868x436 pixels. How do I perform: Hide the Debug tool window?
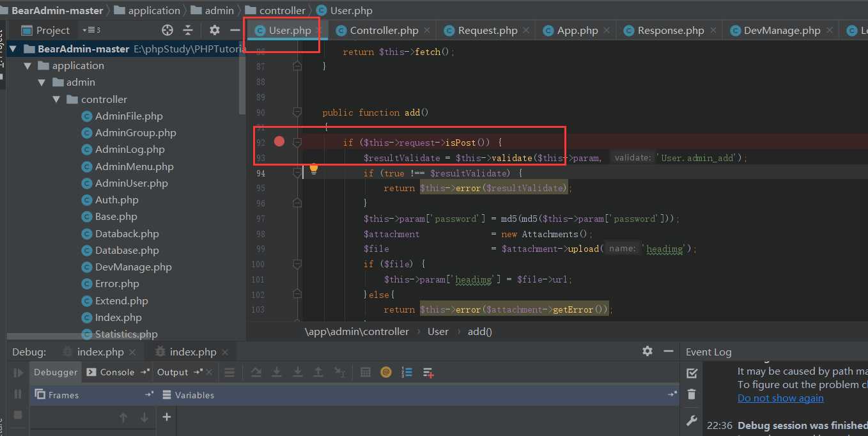click(669, 351)
